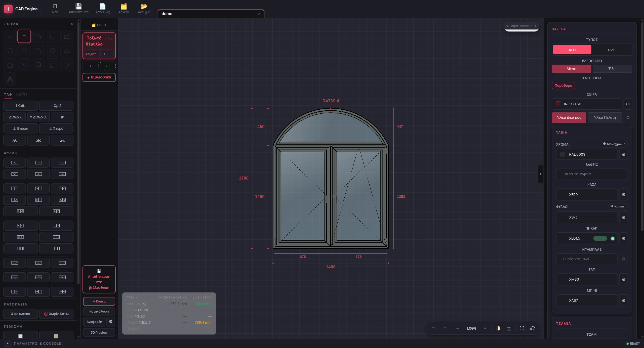644x348 pixels.
Task: Toggle light/dark theme half-moon icon
Action: (x=498, y=328)
